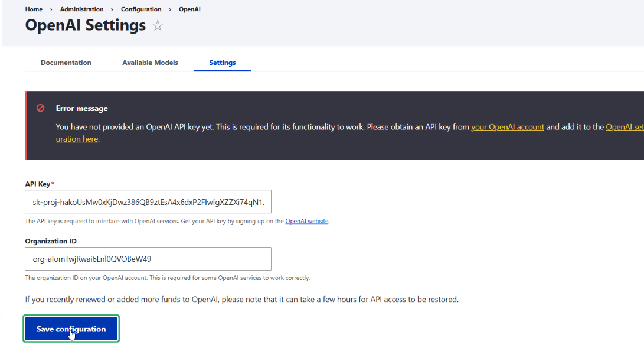Viewport: 644px width, 348px height.
Task: Open the Documentation tab
Action: (66, 63)
